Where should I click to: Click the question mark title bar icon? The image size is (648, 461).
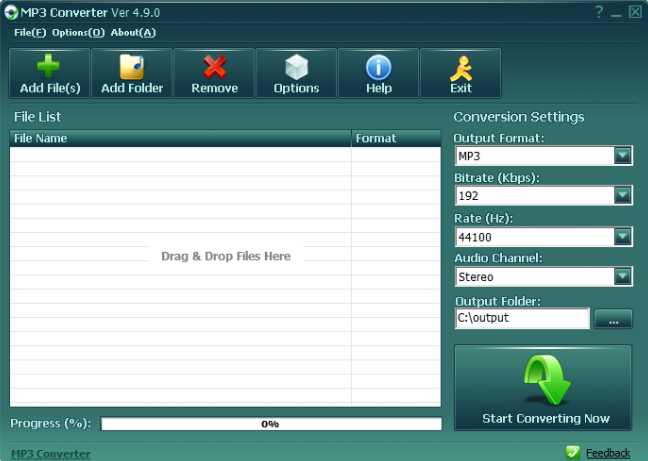(x=599, y=12)
